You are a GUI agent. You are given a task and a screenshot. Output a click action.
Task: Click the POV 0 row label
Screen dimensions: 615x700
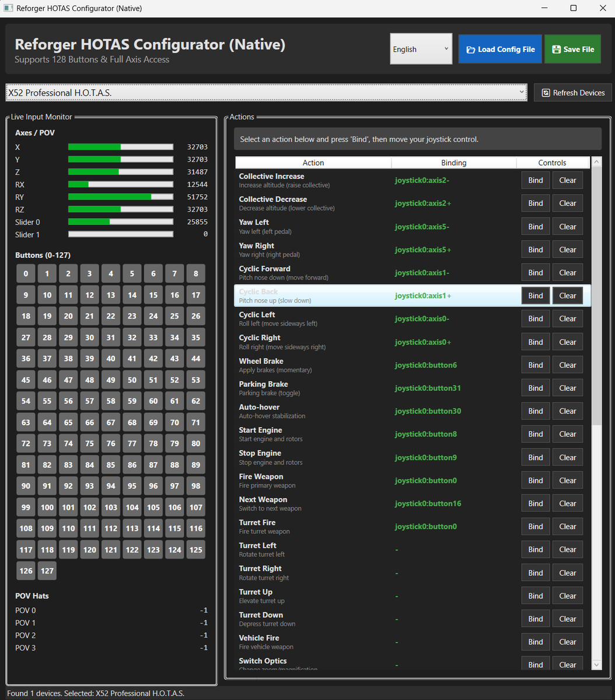tap(26, 610)
